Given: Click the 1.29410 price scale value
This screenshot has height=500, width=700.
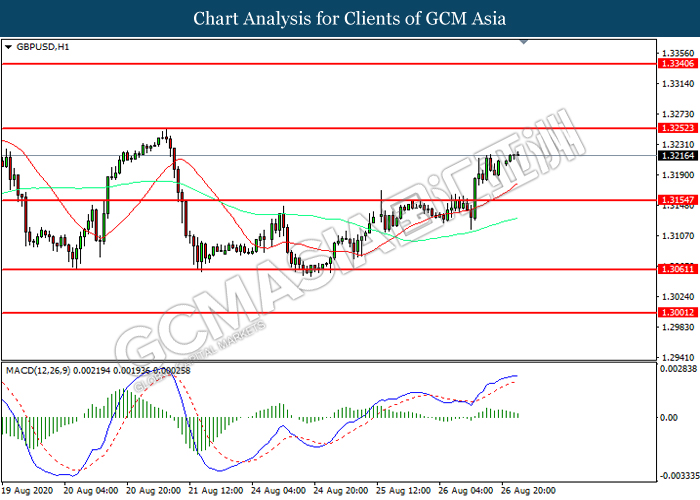Looking at the screenshot, I should pos(678,358).
